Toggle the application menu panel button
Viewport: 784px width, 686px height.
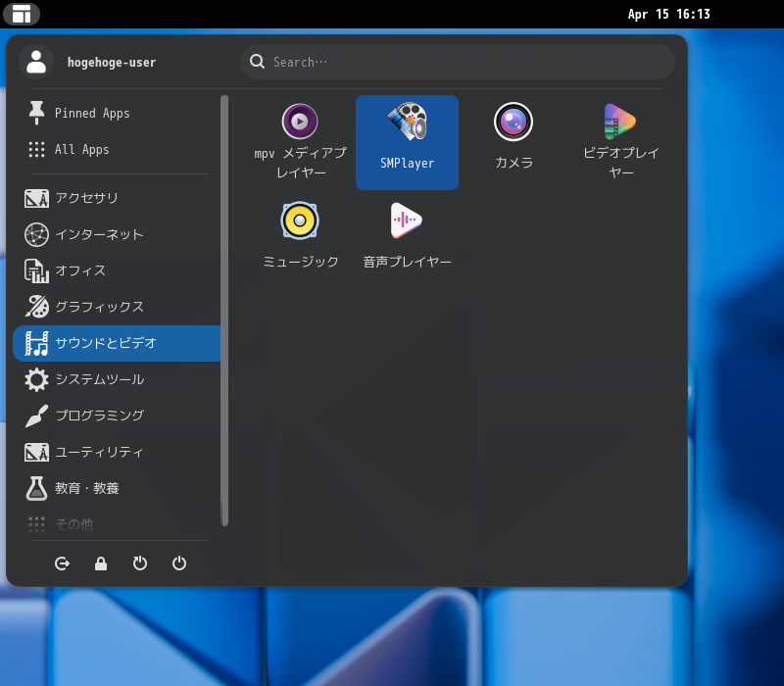coord(22,14)
